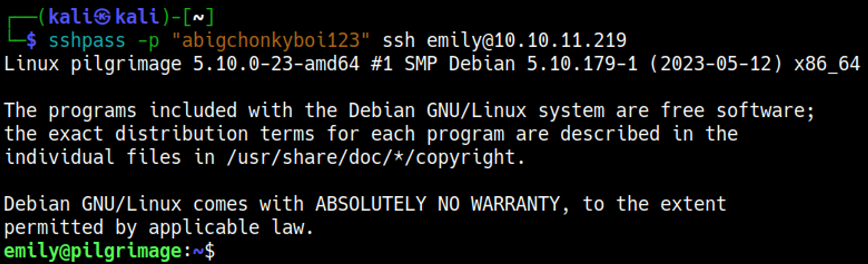The width and height of the screenshot is (868, 264).
Task: Click the ABSOLUTELY NO WARRANTY text
Action: [437, 204]
